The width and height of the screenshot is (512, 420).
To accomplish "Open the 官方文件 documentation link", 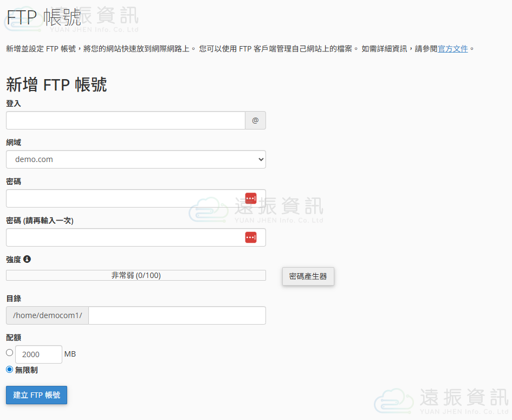I will click(x=452, y=49).
